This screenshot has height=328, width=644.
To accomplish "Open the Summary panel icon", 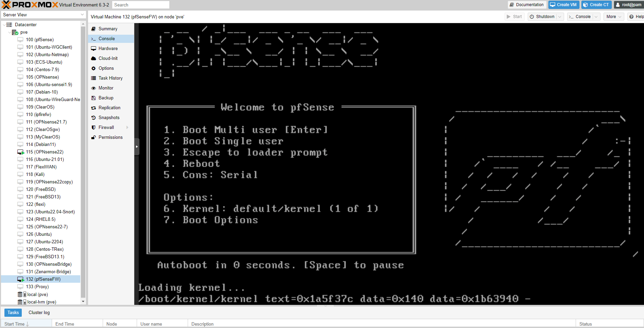I will pos(94,29).
